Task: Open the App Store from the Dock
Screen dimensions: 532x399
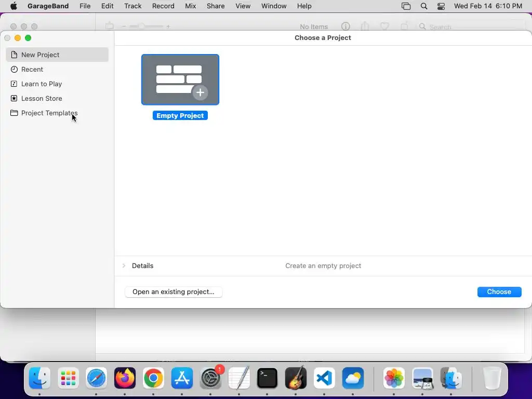Action: [x=182, y=378]
